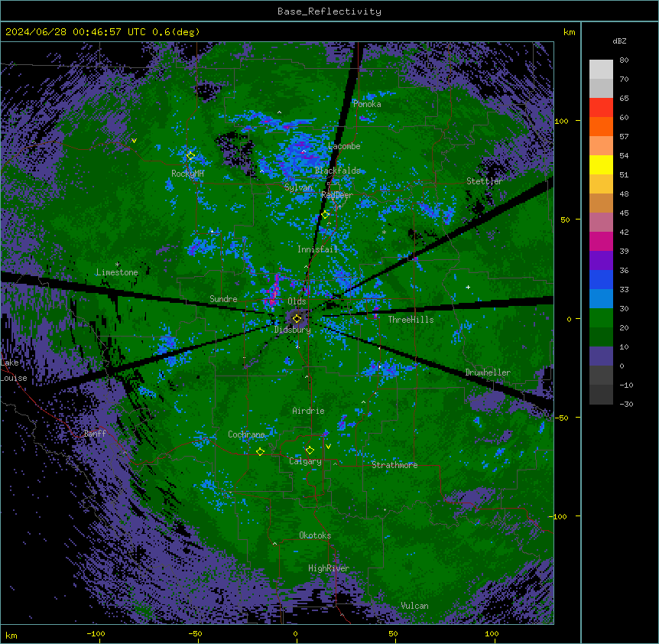Select the km unit label at top right

[x=569, y=32]
